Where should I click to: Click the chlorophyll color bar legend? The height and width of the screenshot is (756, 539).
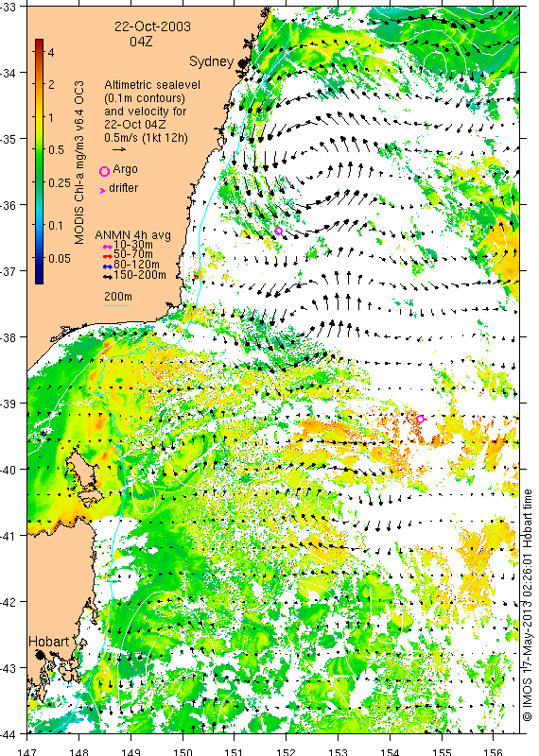[40, 162]
